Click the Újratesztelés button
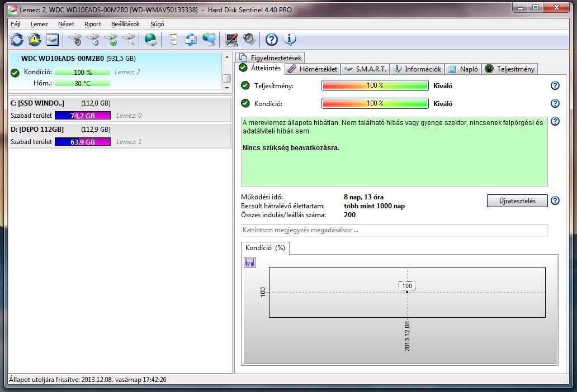 coord(517,200)
